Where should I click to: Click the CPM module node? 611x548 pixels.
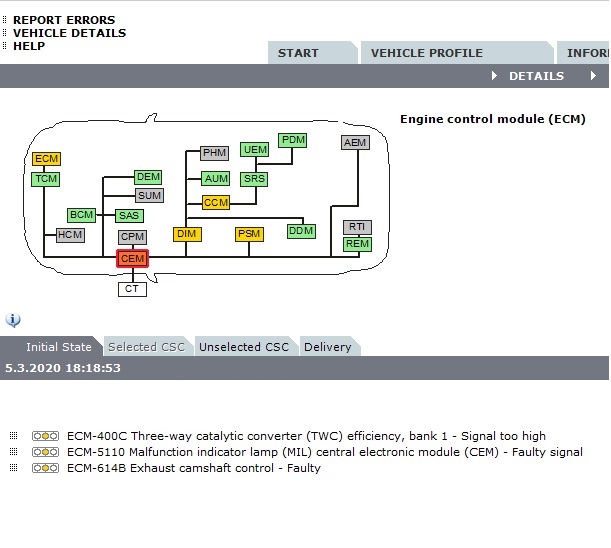(x=132, y=237)
